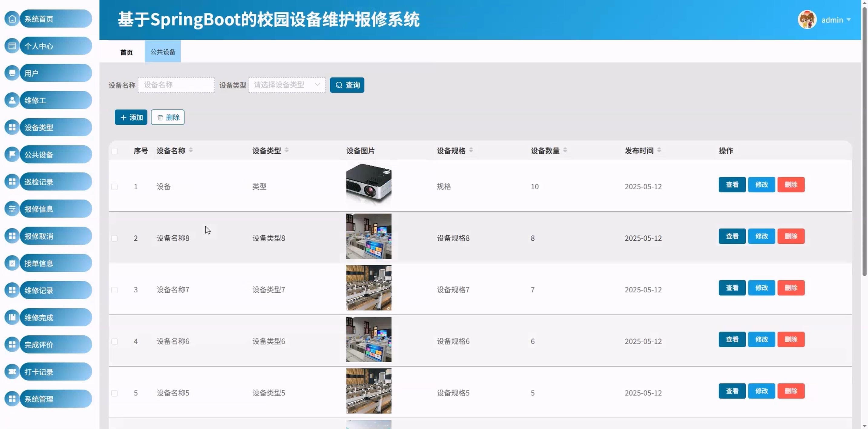This screenshot has width=868, height=429.
Task: Expand the admin user dropdown arrow
Action: point(848,20)
